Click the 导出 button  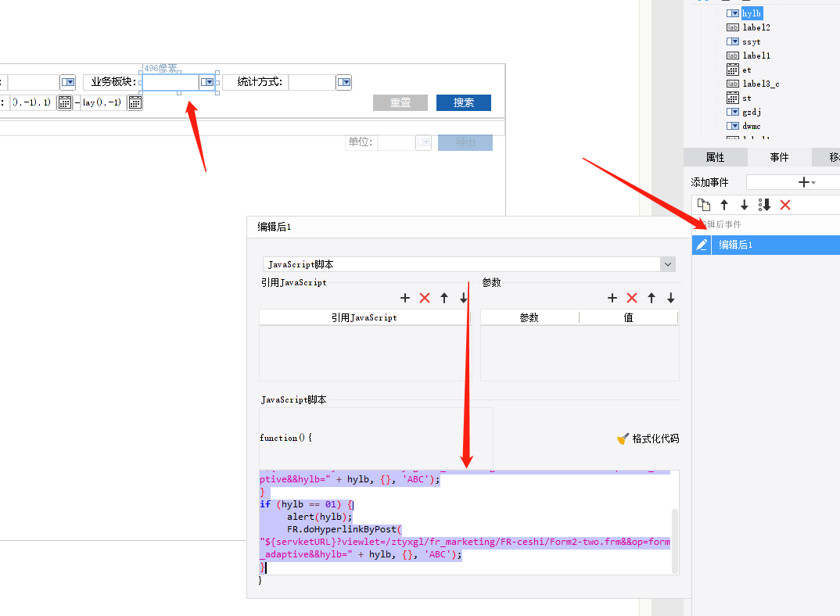465,142
